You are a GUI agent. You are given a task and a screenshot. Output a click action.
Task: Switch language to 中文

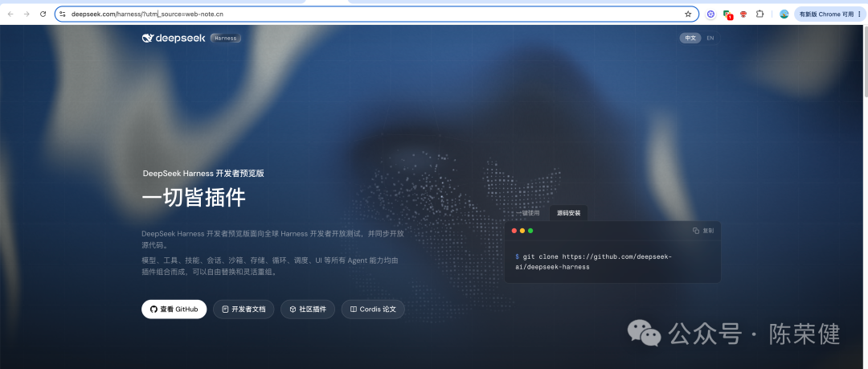690,39
